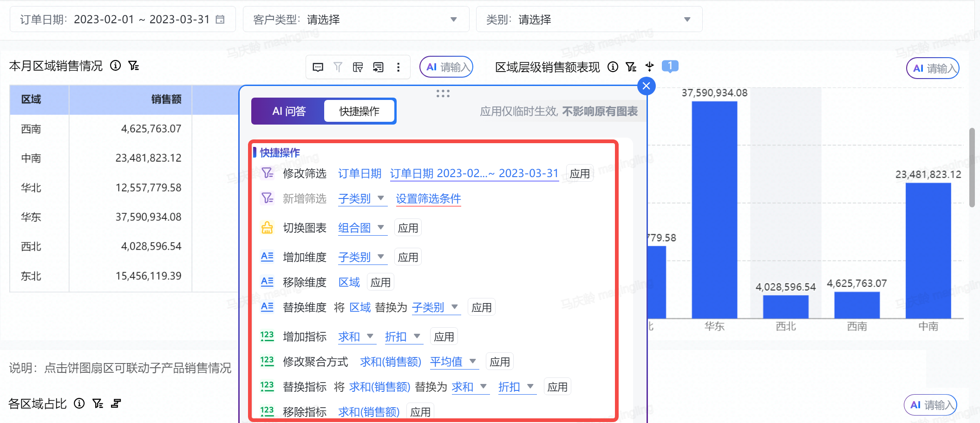Switch to the 快捷操作 tab
Viewport: 980px width, 423px height.
pos(359,111)
